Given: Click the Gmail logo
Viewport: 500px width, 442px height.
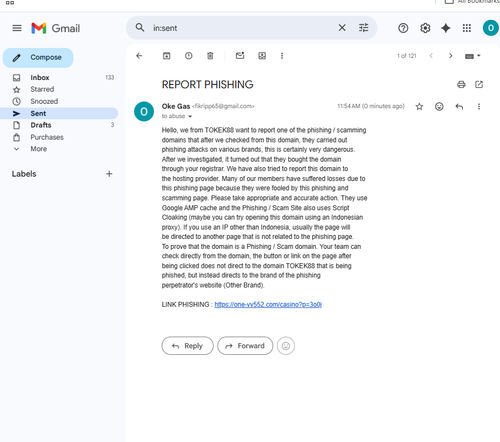Looking at the screenshot, I should [x=56, y=28].
